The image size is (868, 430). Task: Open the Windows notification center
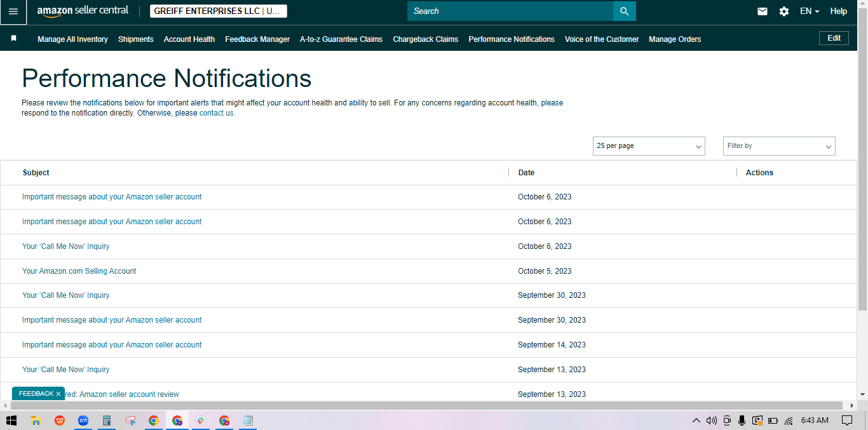pyautogui.click(x=847, y=420)
